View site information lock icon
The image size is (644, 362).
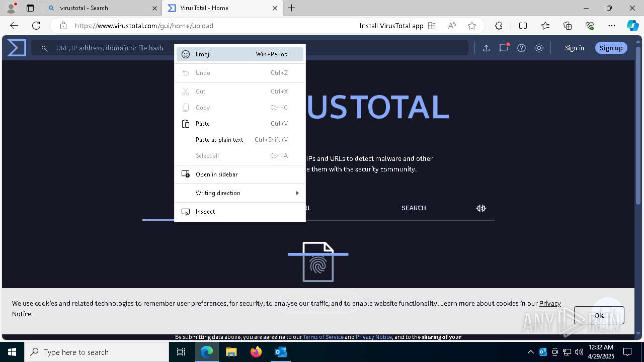[x=63, y=26]
